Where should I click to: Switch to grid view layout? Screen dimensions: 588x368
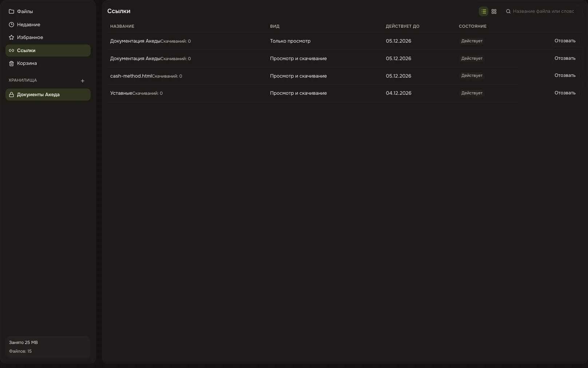[x=494, y=11]
